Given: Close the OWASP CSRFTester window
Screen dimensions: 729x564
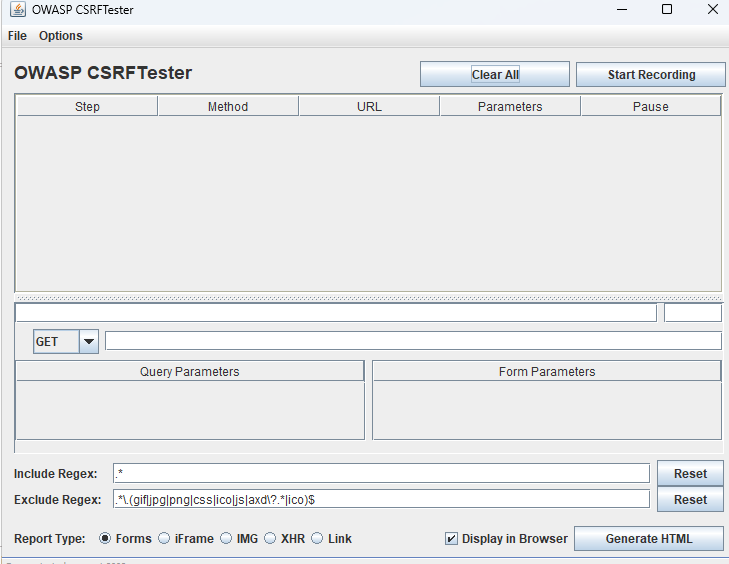Looking at the screenshot, I should (x=712, y=9).
